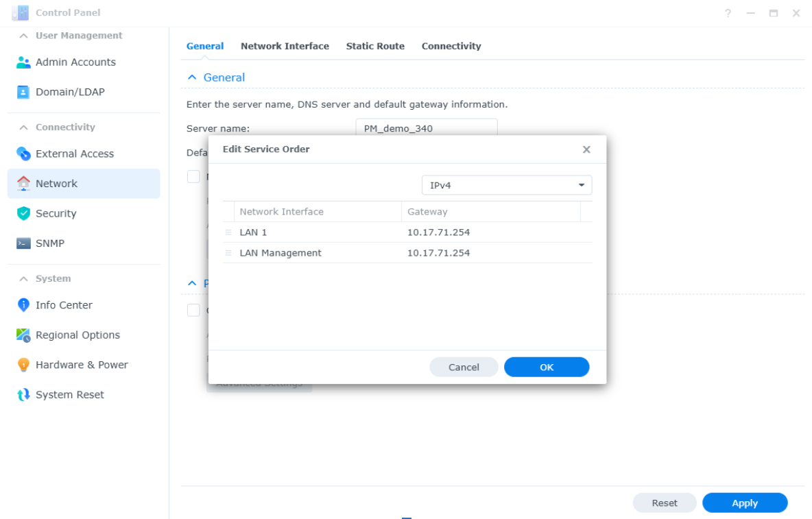812x519 pixels.
Task: Open the IPv4 protocol dropdown
Action: tap(506, 185)
